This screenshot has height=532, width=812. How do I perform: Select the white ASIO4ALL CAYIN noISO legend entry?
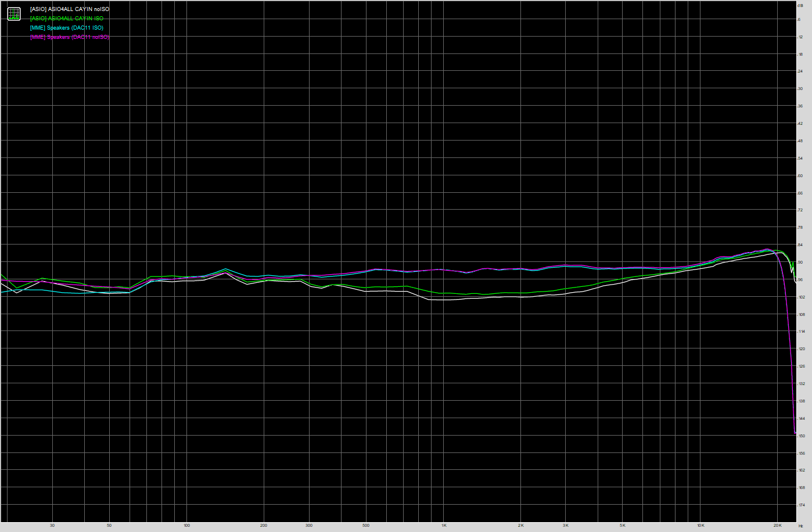[69, 9]
